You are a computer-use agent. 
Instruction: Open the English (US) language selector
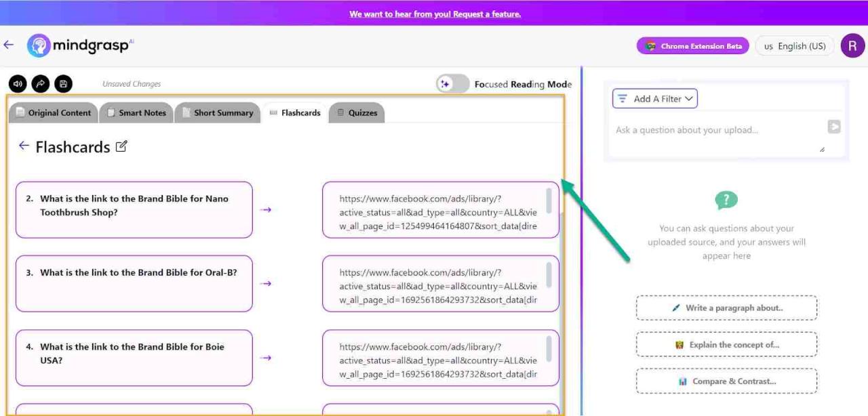794,45
